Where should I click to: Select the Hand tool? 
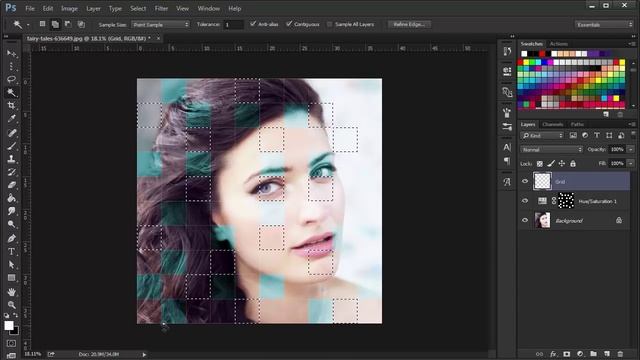11,292
